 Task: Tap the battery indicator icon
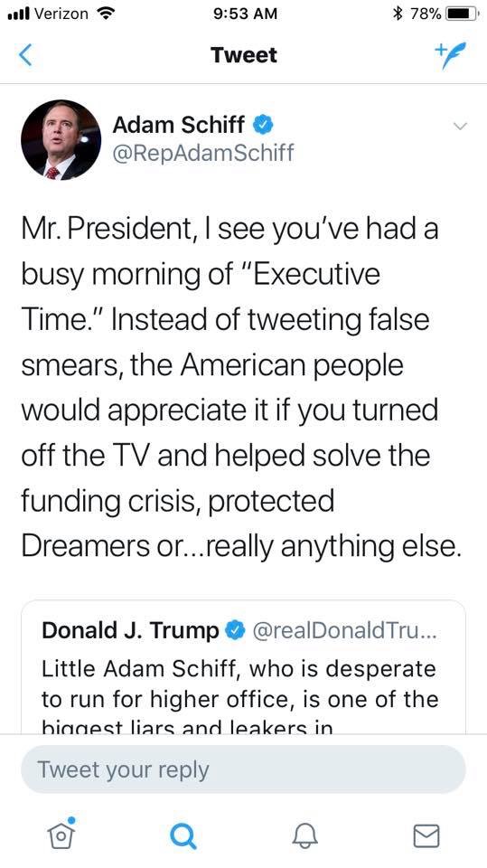[461, 14]
